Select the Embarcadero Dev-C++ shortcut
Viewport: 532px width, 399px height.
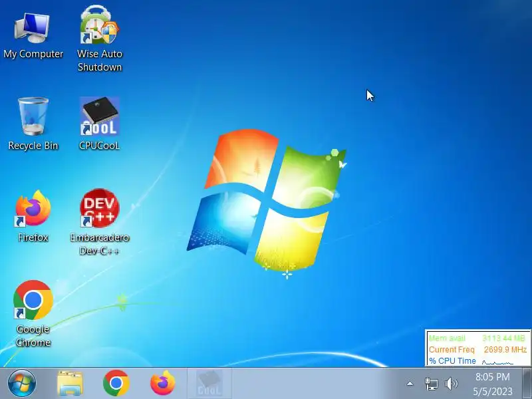pos(99,222)
